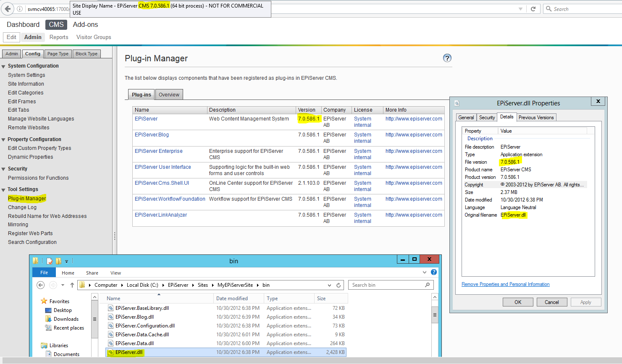Select the EPiServer.dll file row

[x=226, y=352]
